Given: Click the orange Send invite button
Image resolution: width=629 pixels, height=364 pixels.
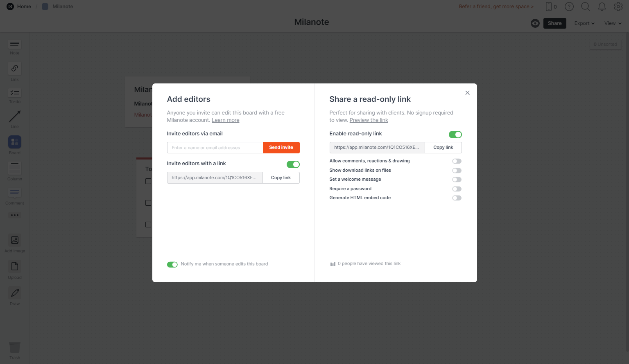Looking at the screenshot, I should 281,148.
